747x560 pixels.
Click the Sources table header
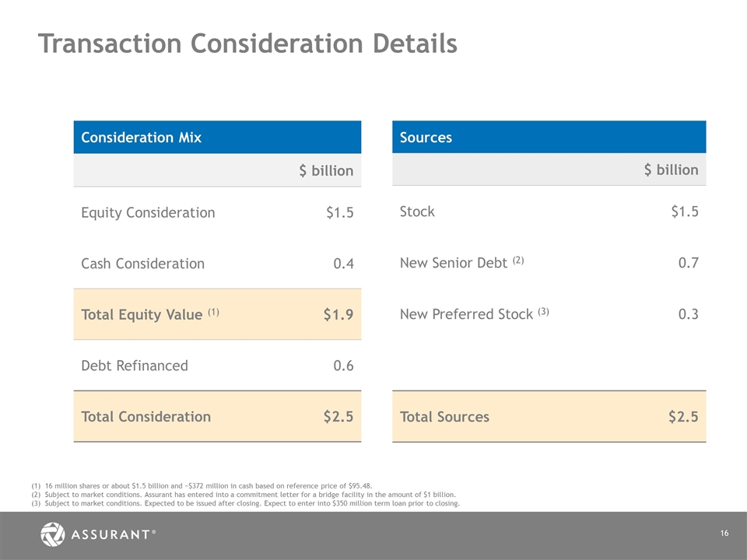click(x=426, y=138)
